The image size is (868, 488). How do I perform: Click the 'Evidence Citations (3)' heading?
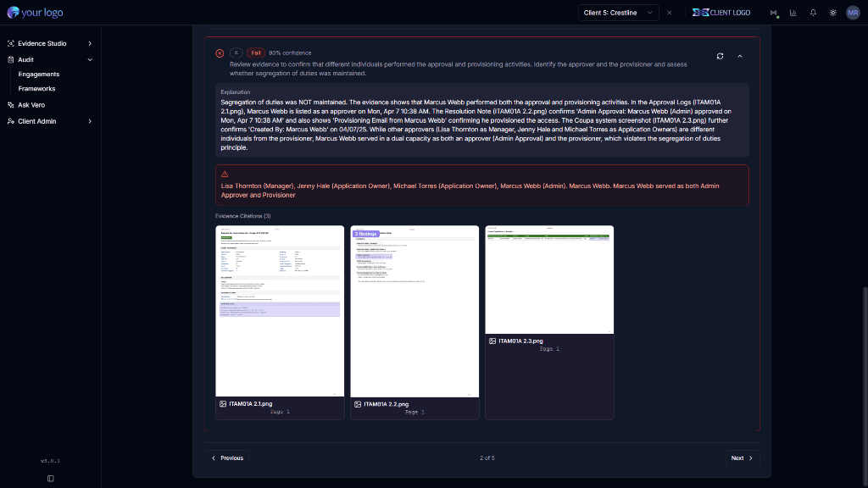coord(243,216)
